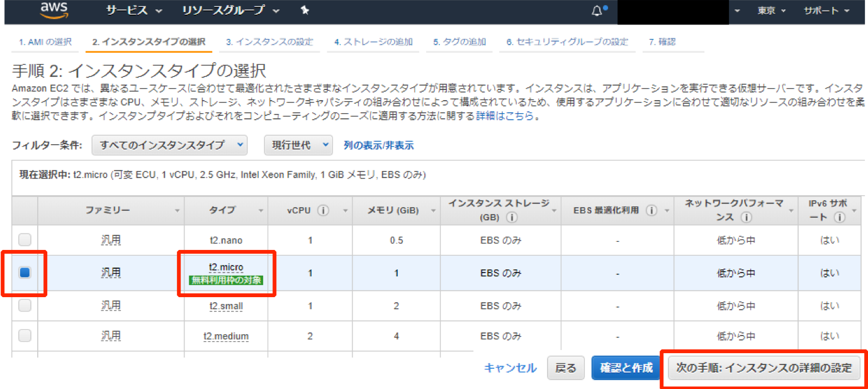The image size is (868, 389).
Task: Expand the リソースグループ menu
Action: click(x=232, y=11)
